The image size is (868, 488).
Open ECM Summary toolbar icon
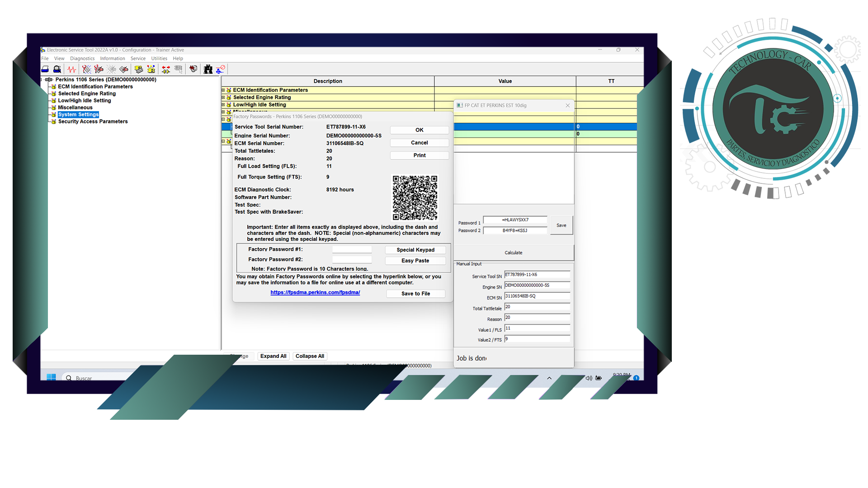pos(139,69)
